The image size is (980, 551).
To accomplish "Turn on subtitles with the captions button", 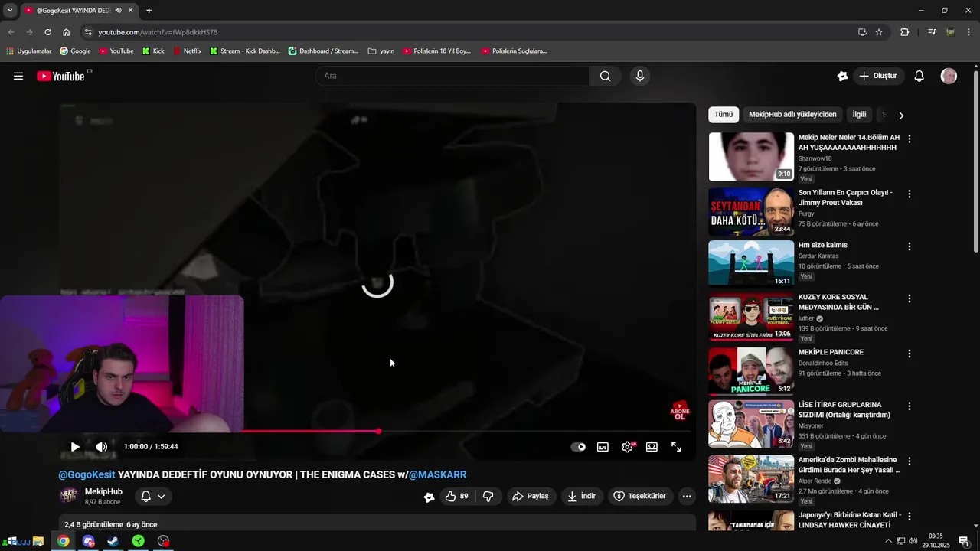I will click(603, 447).
